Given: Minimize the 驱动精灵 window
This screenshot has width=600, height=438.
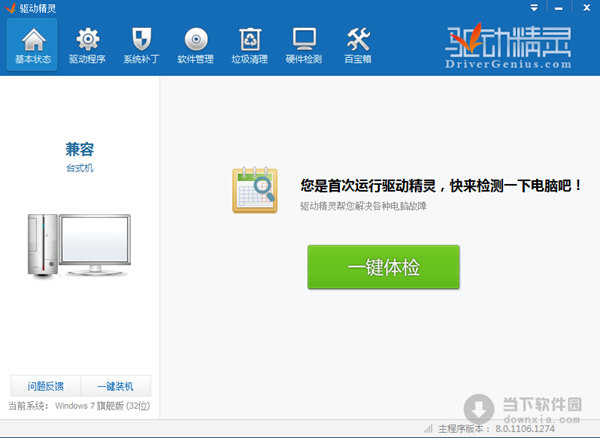Looking at the screenshot, I should 559,8.
